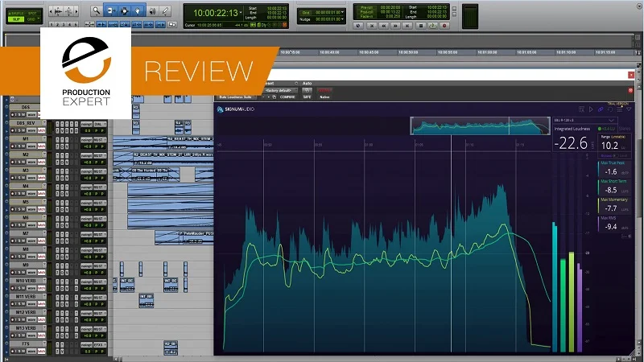Click Go to End transport button
The width and height of the screenshot is (644, 362).
coord(407,26)
